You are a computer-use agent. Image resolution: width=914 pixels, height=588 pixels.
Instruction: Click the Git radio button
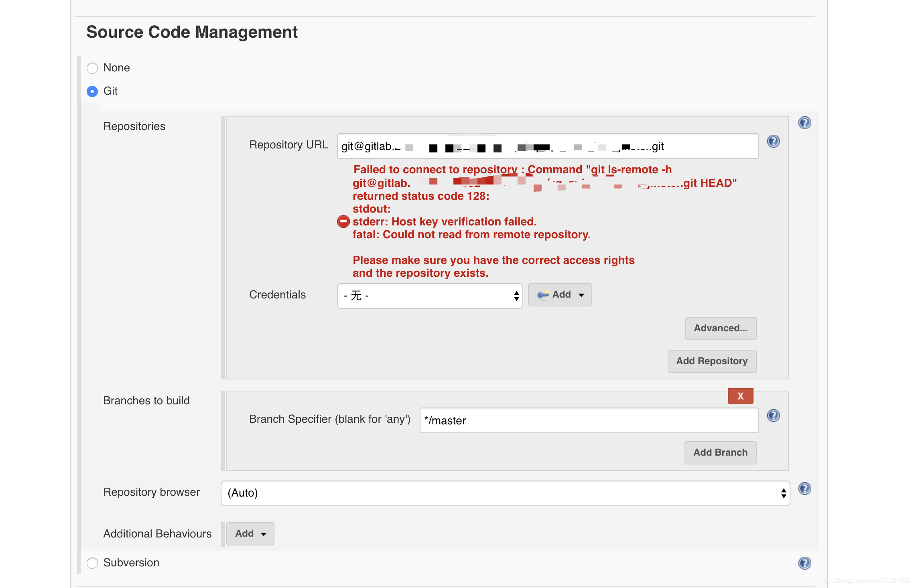tap(92, 91)
